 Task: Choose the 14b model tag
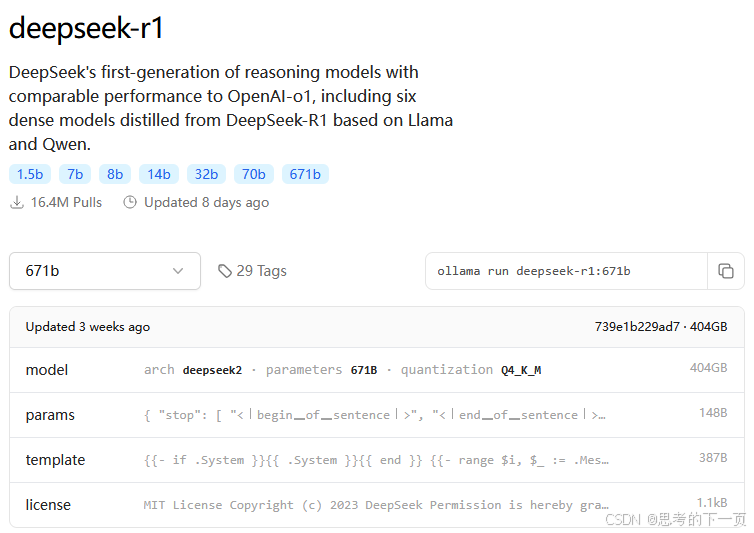[x=159, y=174]
